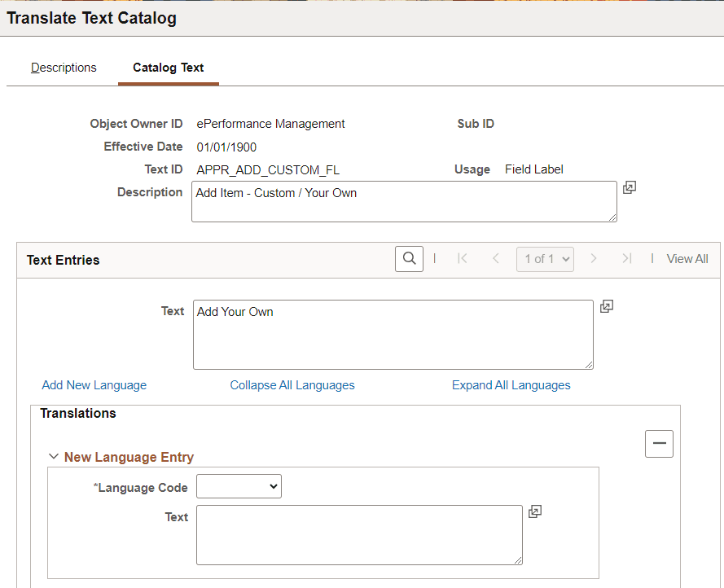The height and width of the screenshot is (588, 724).
Task: Open the Text Entries search icon
Action: 409,258
